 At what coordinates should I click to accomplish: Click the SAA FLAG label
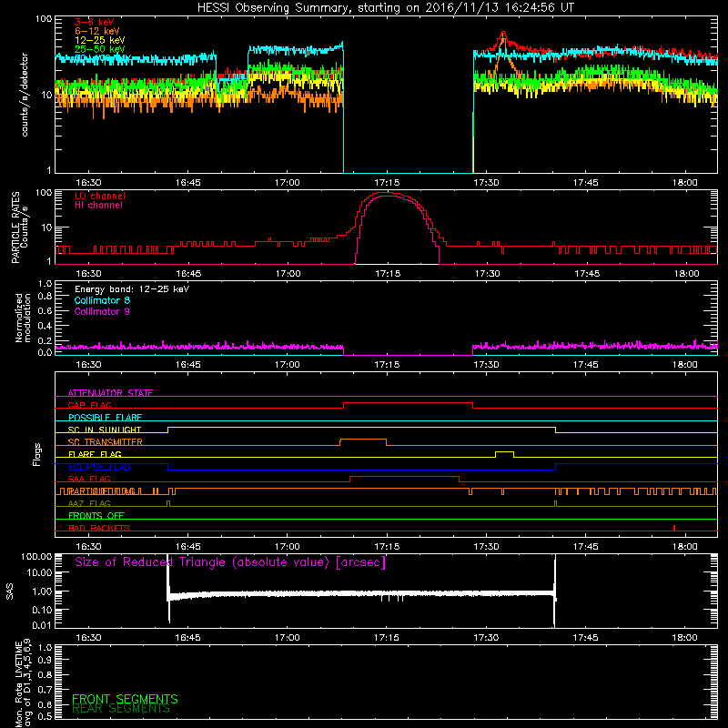coord(89,479)
